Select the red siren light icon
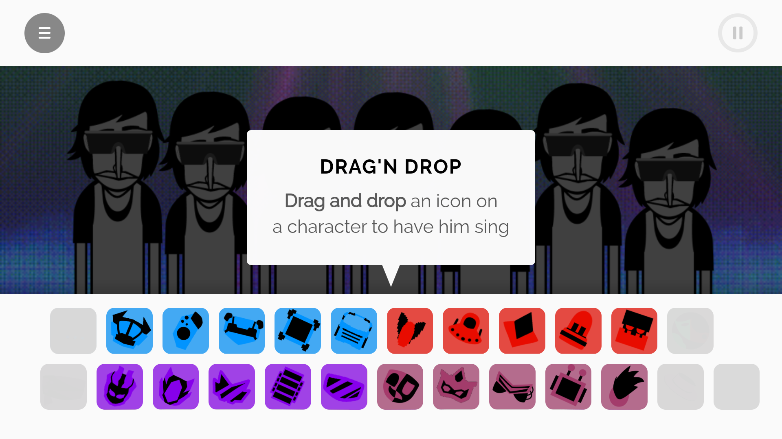 (x=578, y=331)
